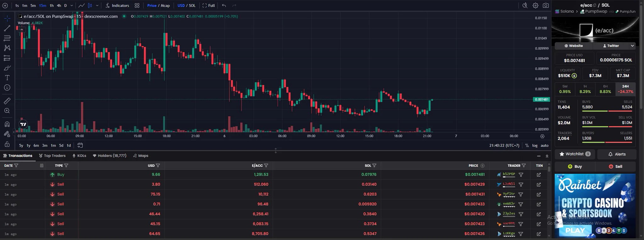Open the emoji icons tool

click(7, 88)
